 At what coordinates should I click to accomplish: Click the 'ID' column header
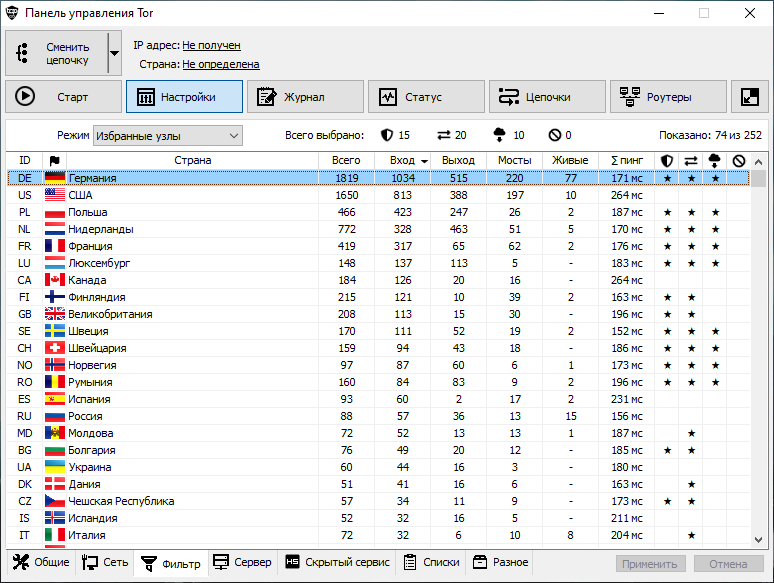point(25,160)
